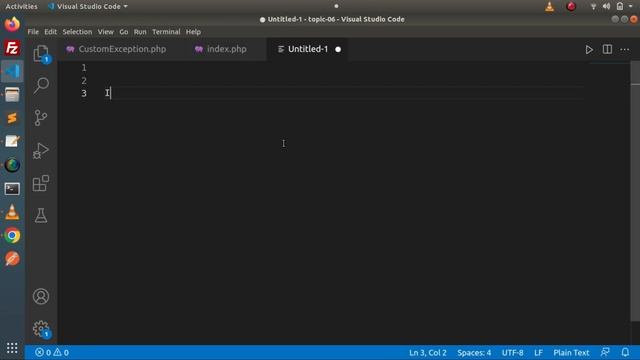
Task: Open the Go menu
Action: 124,32
